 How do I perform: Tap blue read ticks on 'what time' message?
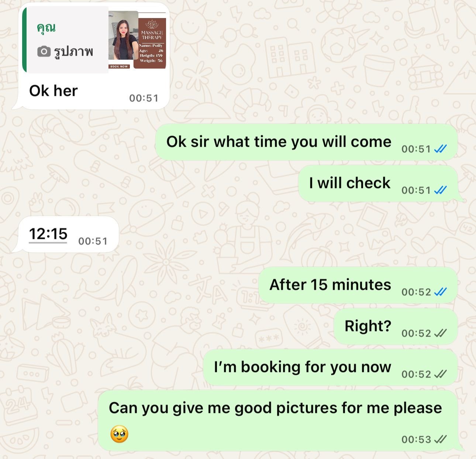(x=440, y=149)
